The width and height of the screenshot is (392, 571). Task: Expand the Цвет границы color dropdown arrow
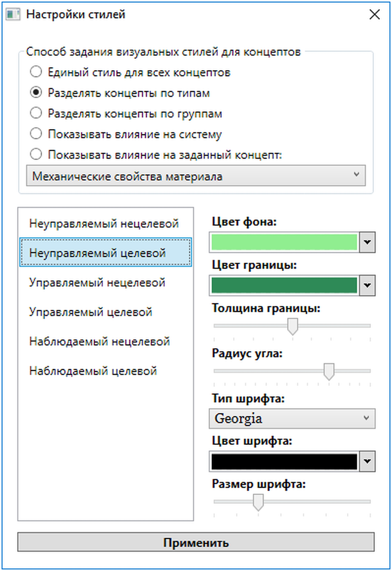click(367, 285)
